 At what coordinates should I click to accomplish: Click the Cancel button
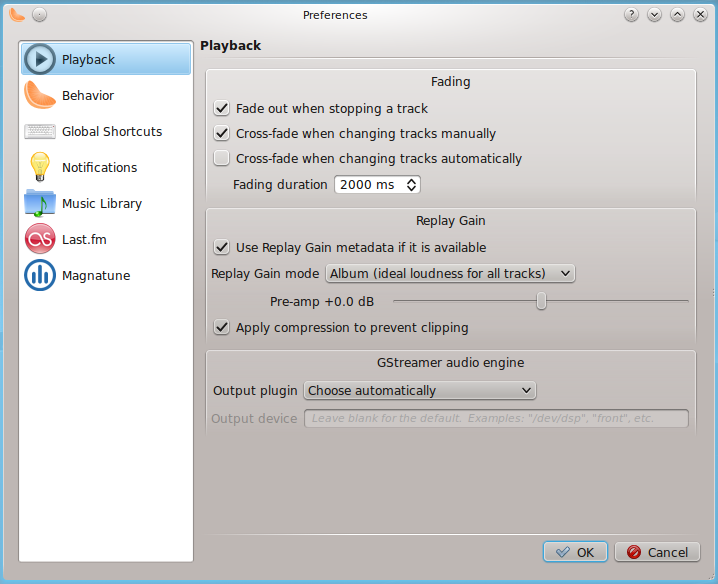(x=657, y=552)
